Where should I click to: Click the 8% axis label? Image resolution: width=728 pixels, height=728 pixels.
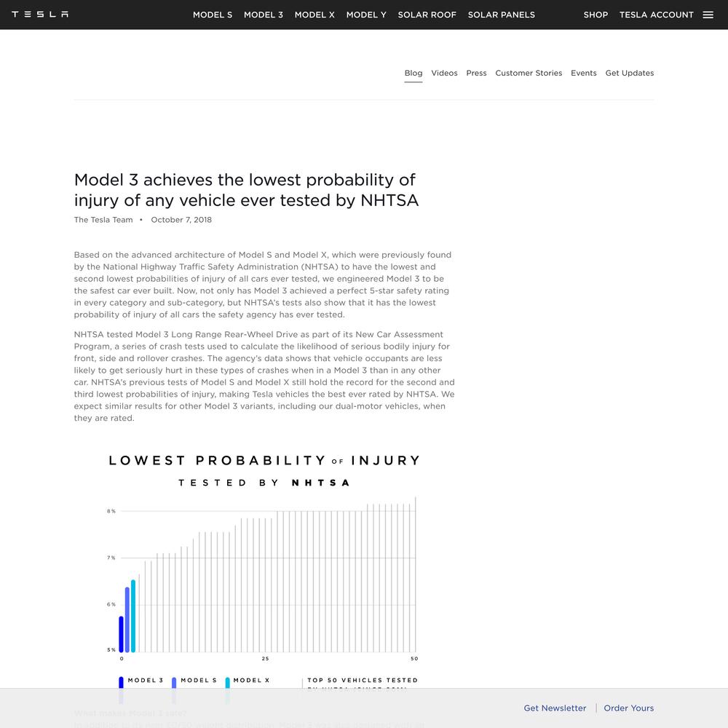point(111,511)
